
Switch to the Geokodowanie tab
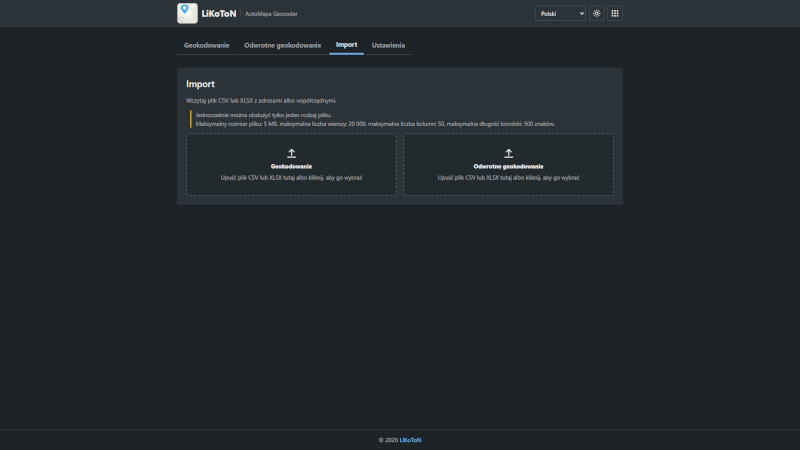click(x=207, y=45)
